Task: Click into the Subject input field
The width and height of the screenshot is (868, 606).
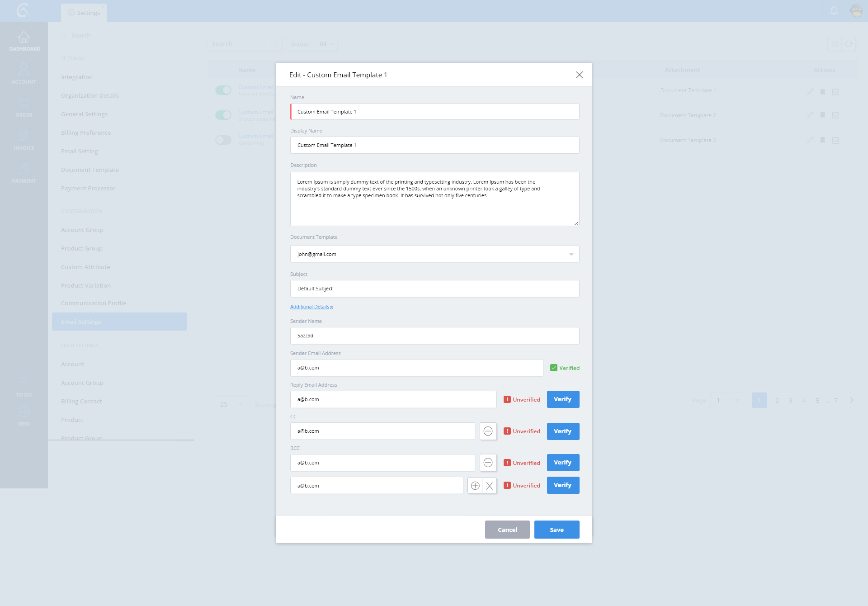Action: pyautogui.click(x=434, y=289)
